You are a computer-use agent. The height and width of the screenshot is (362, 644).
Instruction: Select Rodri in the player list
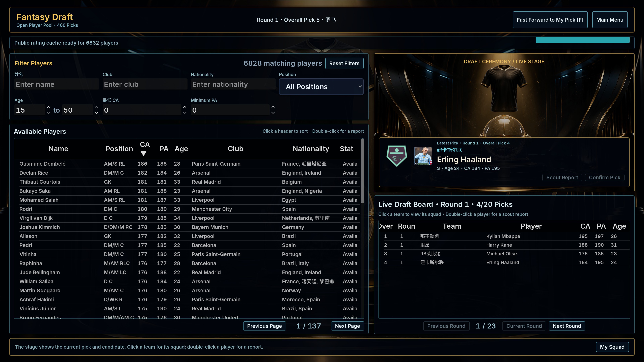pyautogui.click(x=190, y=209)
